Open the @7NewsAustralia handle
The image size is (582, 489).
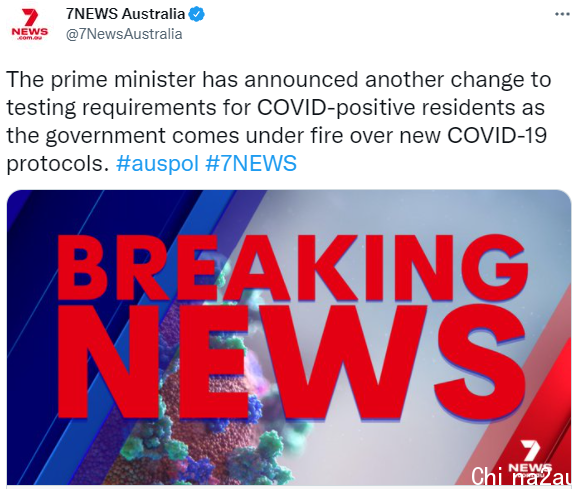pos(124,34)
